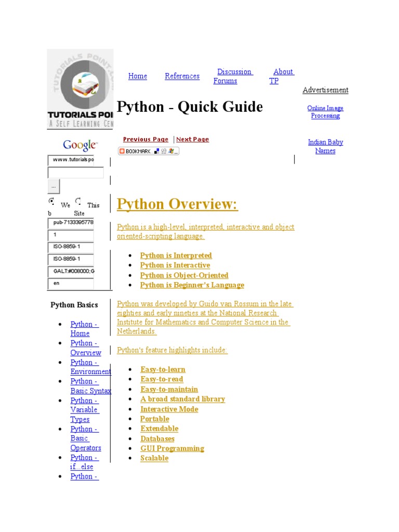
Task: Click the pub-7133395778 field
Action: pos(71,223)
